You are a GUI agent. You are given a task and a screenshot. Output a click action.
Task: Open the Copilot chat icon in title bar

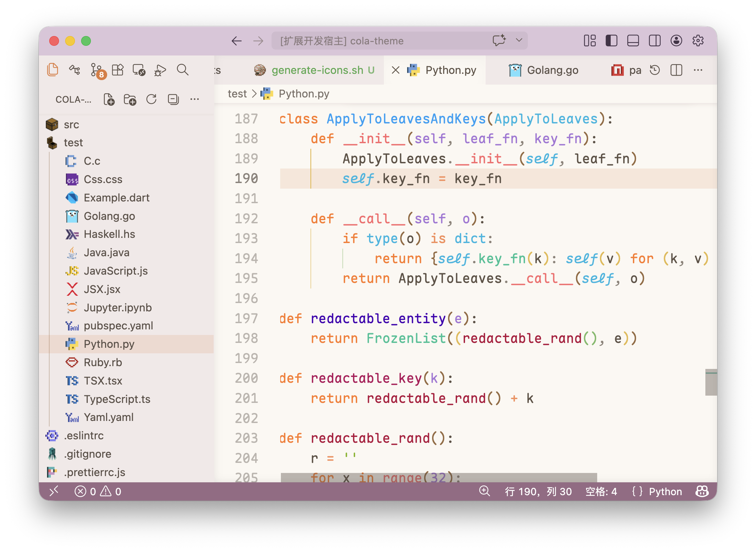tap(499, 41)
